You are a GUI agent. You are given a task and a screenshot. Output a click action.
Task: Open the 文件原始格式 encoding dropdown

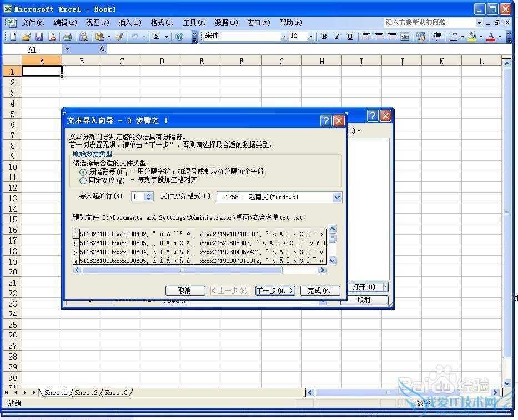pyautogui.click(x=336, y=197)
